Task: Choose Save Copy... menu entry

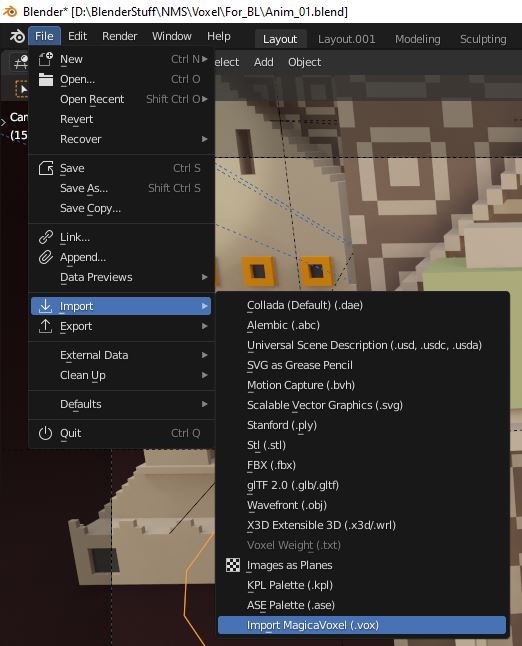Action: click(121, 208)
